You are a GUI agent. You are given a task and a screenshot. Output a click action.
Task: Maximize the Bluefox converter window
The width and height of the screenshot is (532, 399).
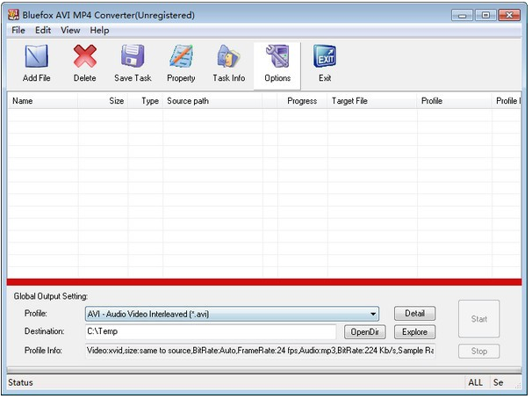(x=485, y=15)
